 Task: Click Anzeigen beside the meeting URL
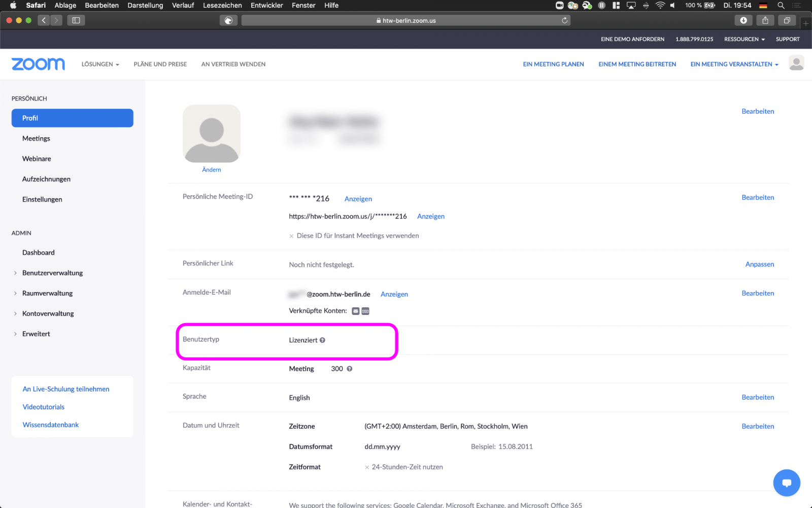(x=431, y=216)
